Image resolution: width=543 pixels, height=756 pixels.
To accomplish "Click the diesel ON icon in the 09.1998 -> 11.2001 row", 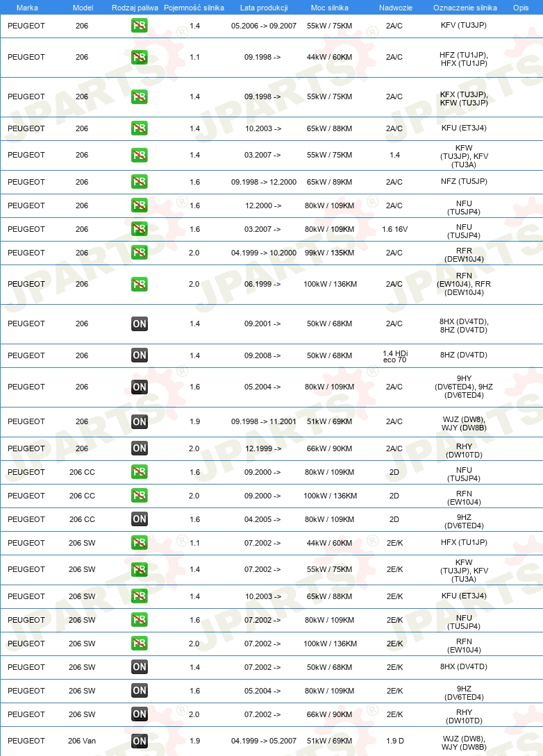I will (140, 421).
